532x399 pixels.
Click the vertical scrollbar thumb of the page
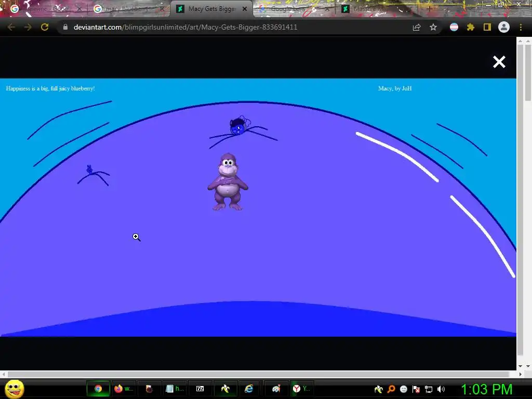point(528,72)
